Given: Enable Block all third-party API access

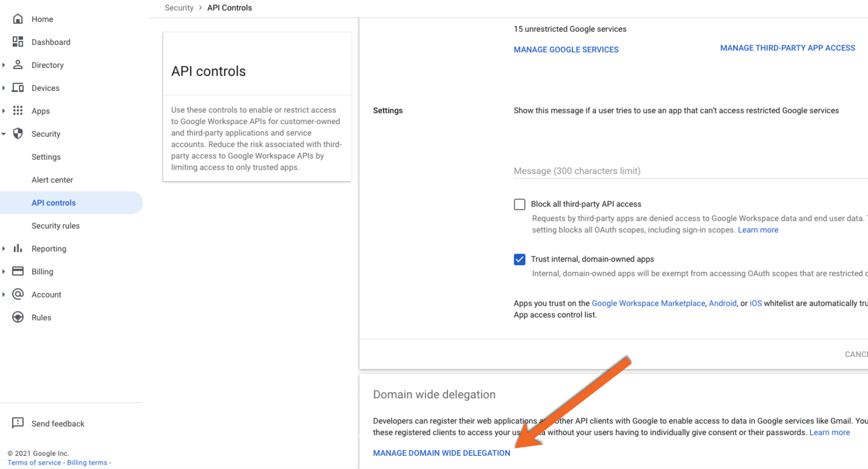Looking at the screenshot, I should click(x=519, y=204).
